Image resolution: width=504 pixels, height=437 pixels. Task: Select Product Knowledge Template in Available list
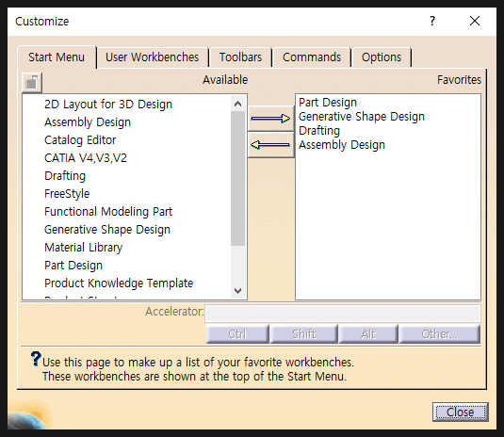pos(119,283)
